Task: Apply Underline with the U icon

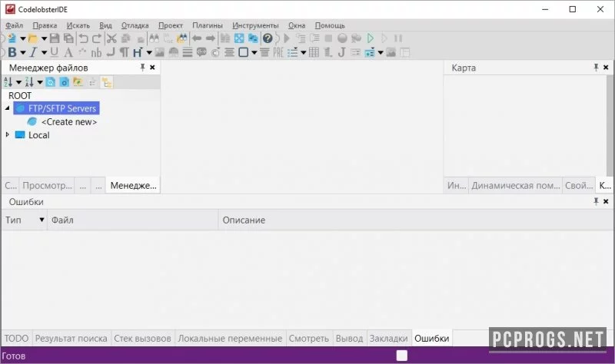Action: [55, 52]
